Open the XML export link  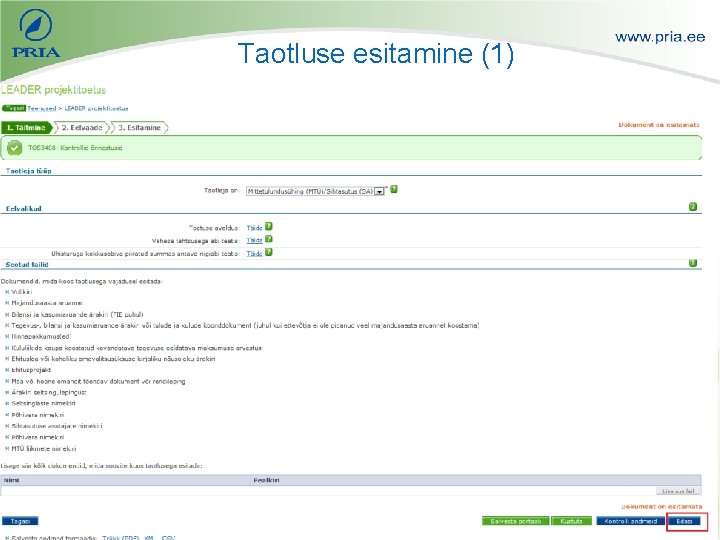click(149, 537)
